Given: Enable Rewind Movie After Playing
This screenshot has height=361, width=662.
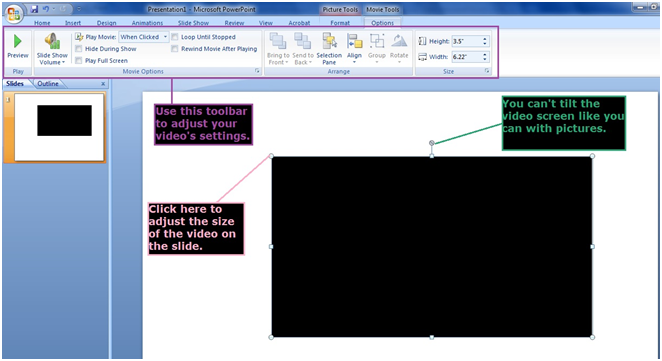Looking at the screenshot, I should 175,49.
